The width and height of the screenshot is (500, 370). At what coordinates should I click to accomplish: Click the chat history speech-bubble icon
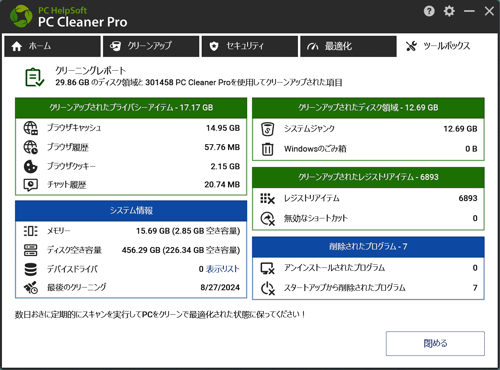(30, 185)
